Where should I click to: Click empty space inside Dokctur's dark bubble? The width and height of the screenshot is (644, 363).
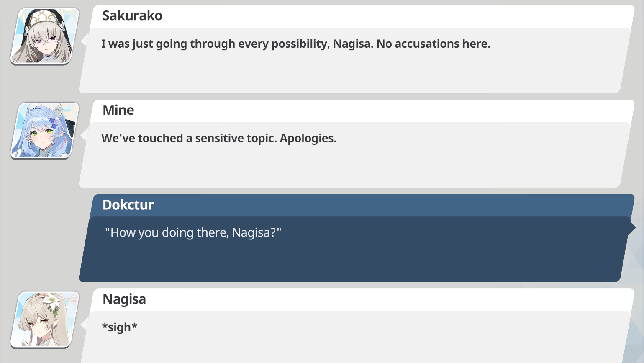[356, 262]
